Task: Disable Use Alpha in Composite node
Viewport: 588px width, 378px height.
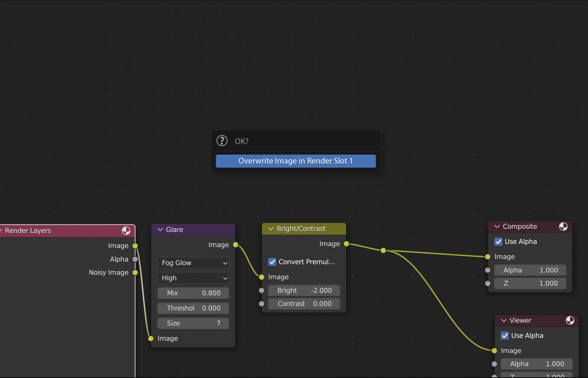Action: tap(498, 242)
